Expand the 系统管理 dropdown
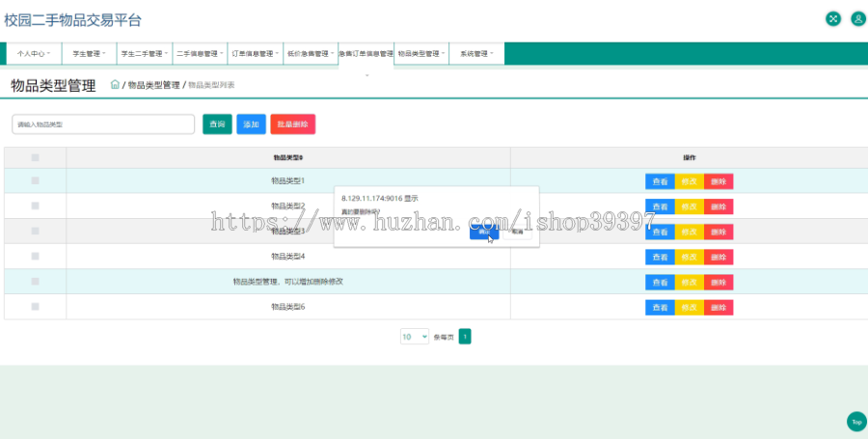The width and height of the screenshot is (868, 439). [476, 54]
